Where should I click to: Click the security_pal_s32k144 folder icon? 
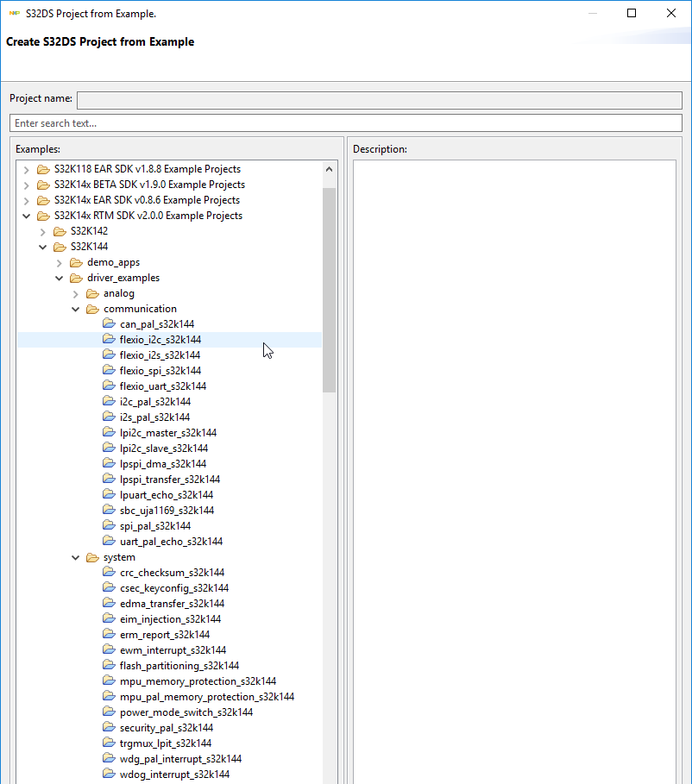[109, 727]
